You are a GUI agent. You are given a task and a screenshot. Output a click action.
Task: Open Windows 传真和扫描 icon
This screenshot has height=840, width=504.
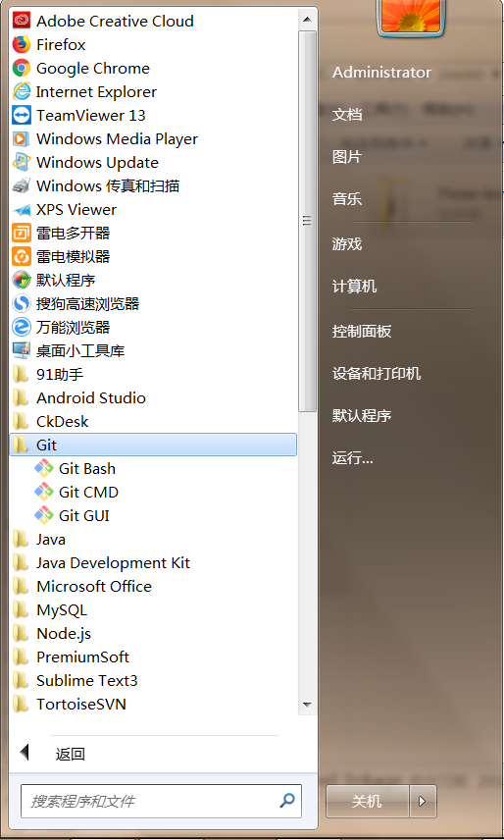point(22,185)
